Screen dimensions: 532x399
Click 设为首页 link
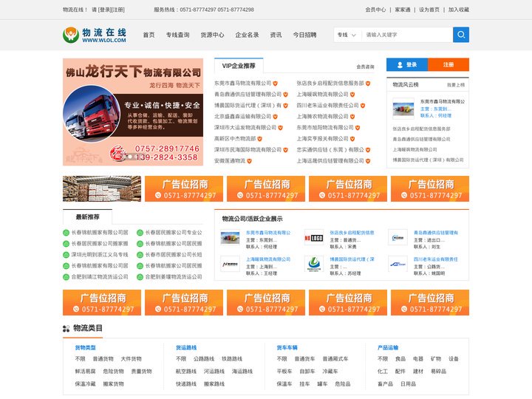[429, 10]
